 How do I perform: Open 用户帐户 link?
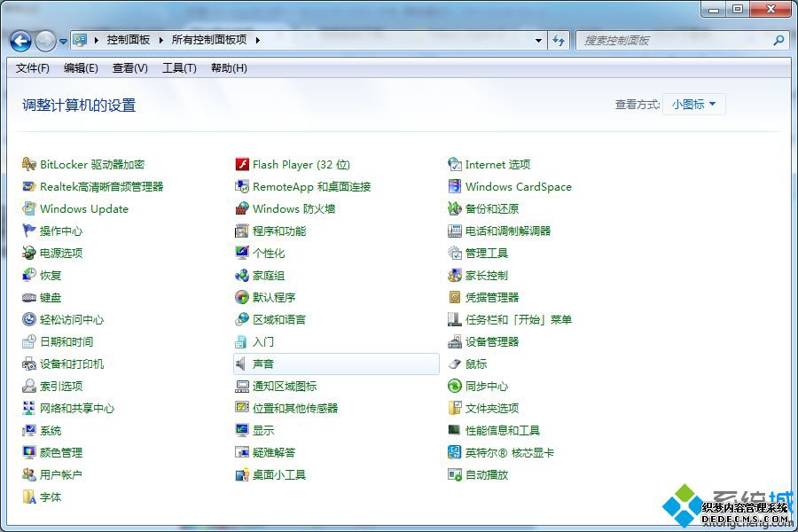coord(61,475)
